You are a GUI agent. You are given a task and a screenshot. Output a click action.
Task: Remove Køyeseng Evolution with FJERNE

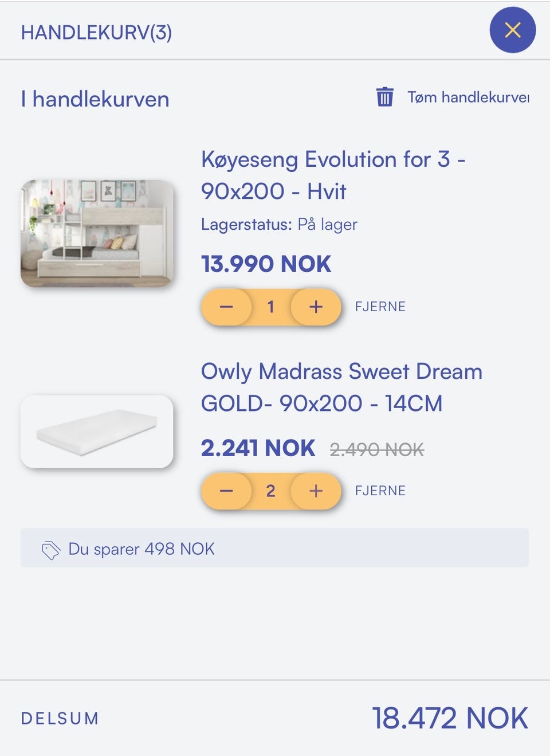click(x=380, y=307)
